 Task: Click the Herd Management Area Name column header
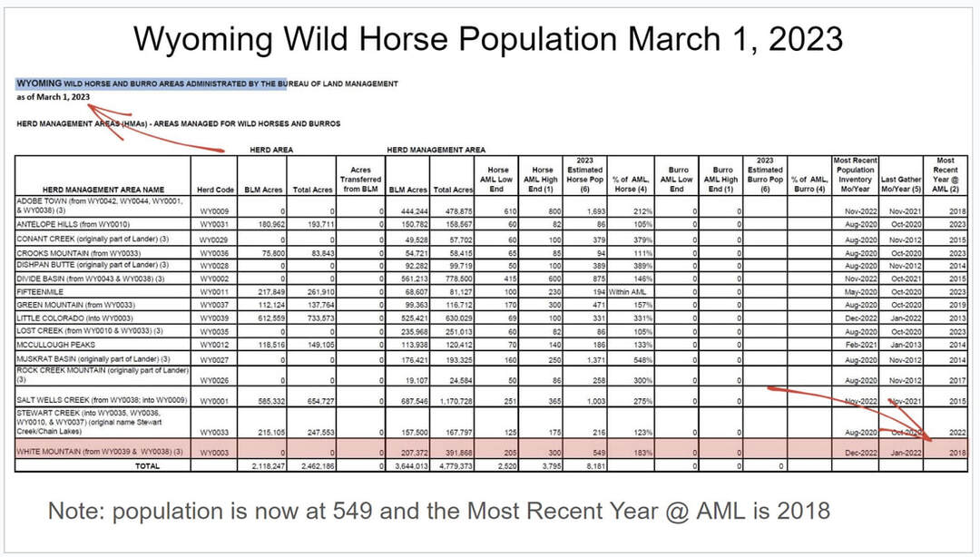(102, 189)
